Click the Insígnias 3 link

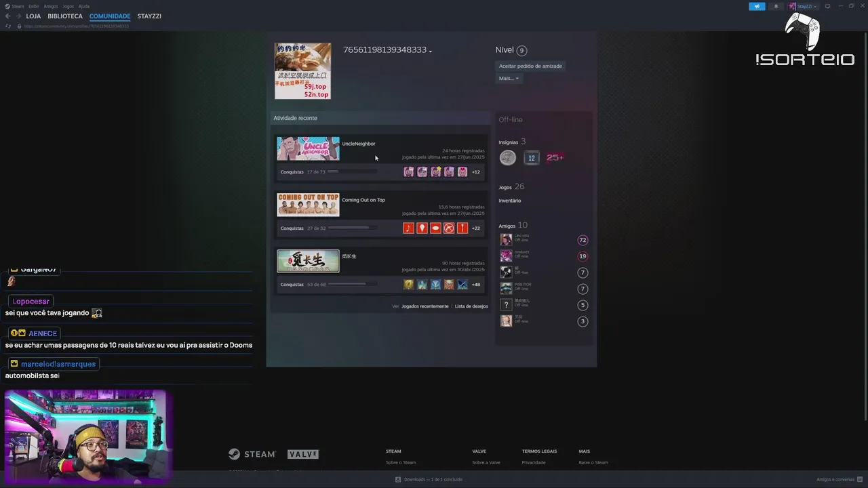coord(512,142)
